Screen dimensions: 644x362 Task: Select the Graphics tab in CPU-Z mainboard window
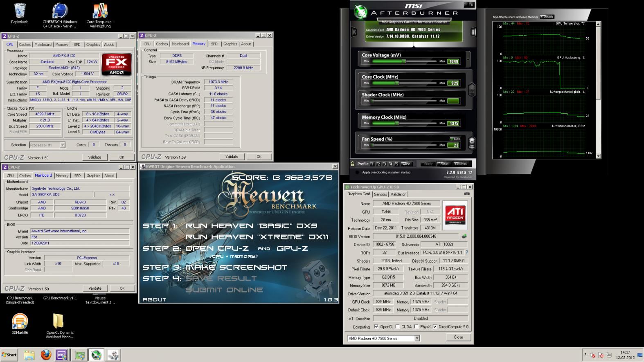93,175
